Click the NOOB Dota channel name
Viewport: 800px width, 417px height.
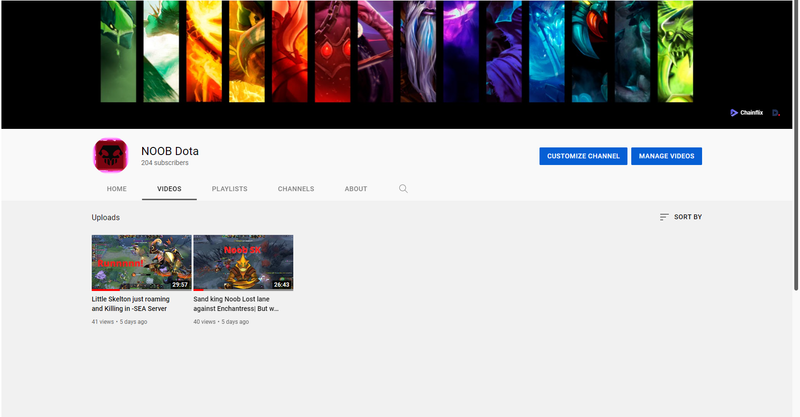pyautogui.click(x=170, y=151)
